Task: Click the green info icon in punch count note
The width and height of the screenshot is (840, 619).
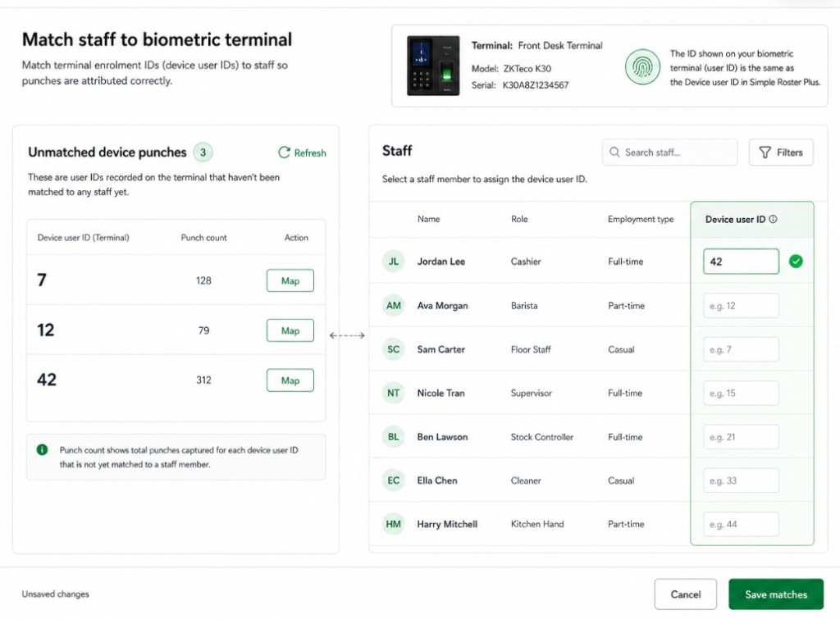Action: (43, 450)
